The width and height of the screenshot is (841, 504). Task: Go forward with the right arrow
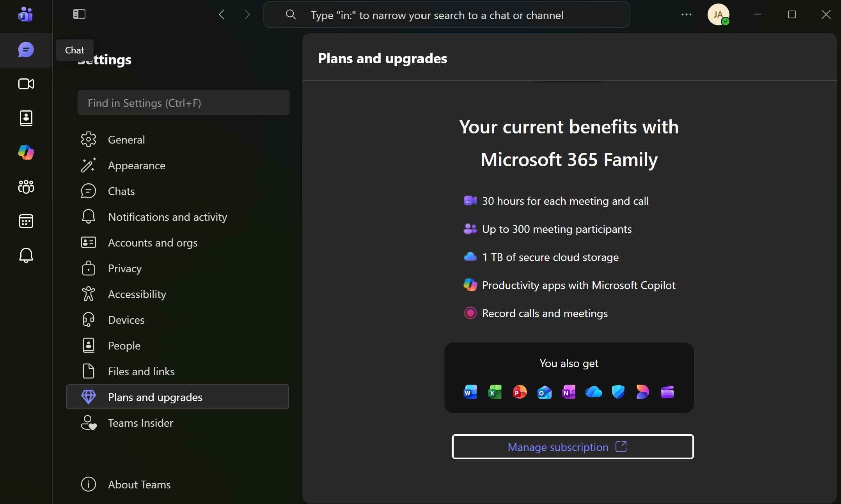(247, 15)
